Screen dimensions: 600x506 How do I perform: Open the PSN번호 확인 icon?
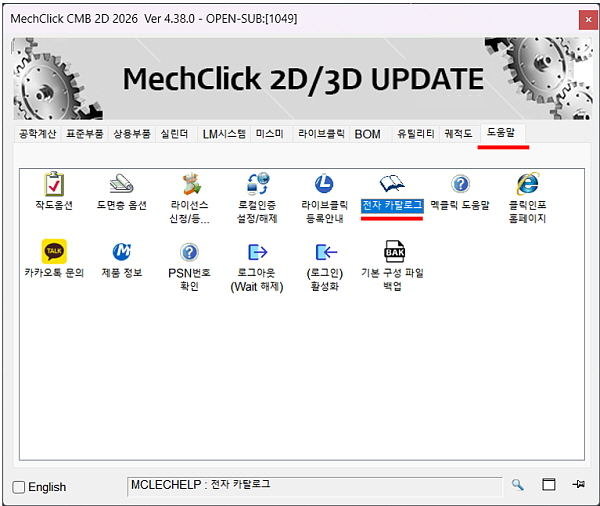click(x=189, y=252)
